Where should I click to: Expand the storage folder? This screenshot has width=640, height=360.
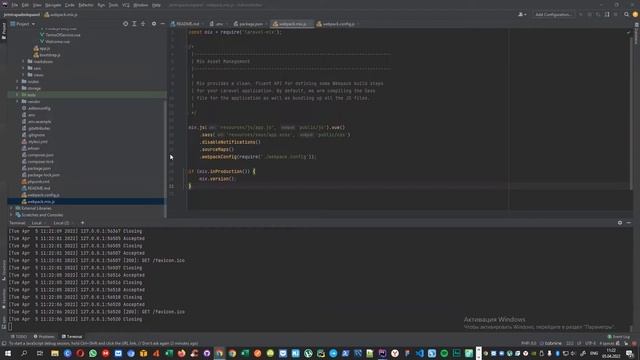pyautogui.click(x=17, y=88)
